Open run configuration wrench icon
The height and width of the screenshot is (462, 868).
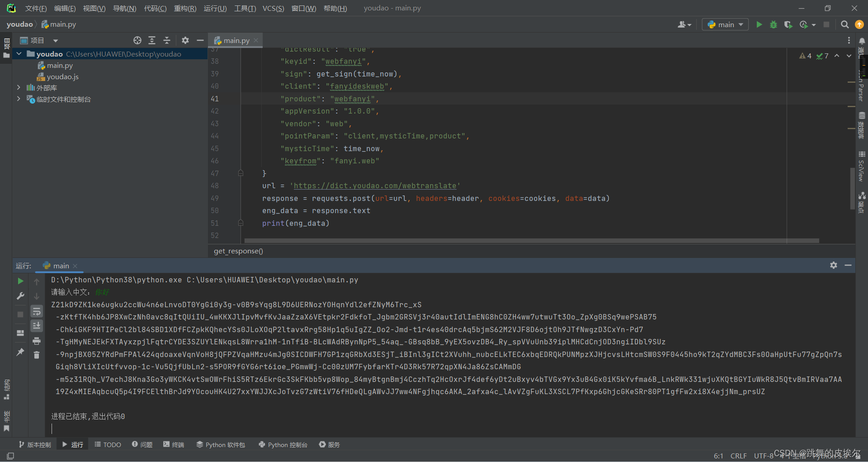20,296
